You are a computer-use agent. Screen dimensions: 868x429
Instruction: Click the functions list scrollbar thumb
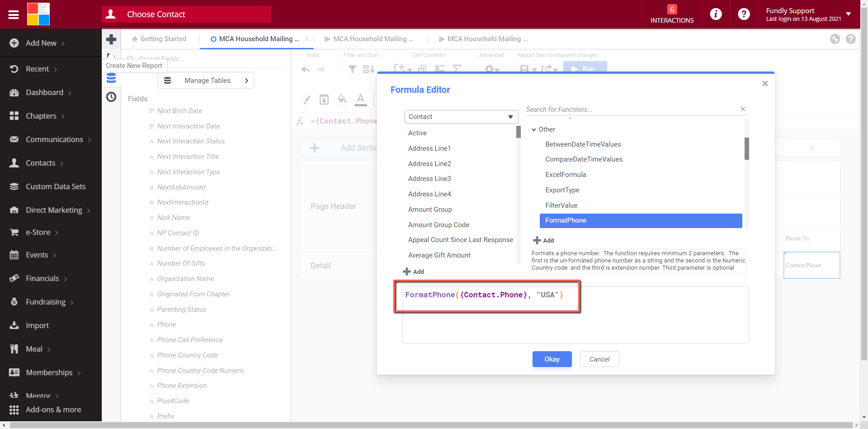(x=747, y=148)
